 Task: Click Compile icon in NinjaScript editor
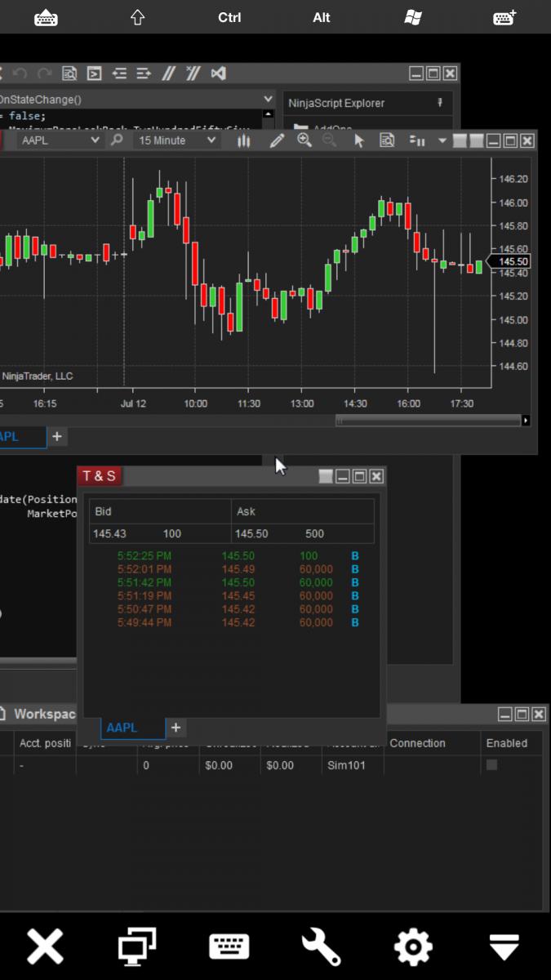point(94,73)
